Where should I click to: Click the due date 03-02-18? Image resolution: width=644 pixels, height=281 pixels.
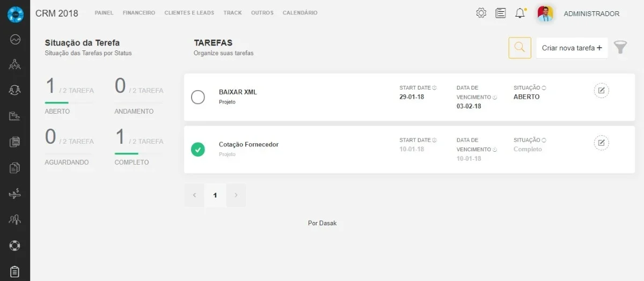coord(469,106)
